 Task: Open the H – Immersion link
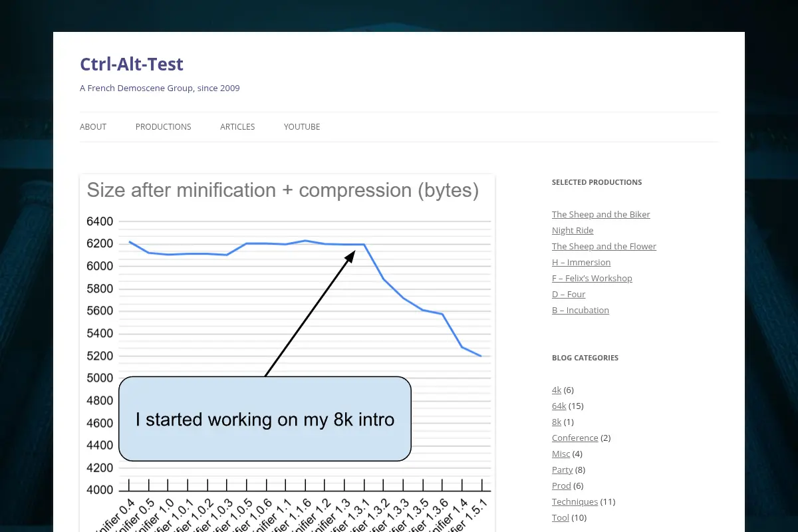(581, 262)
